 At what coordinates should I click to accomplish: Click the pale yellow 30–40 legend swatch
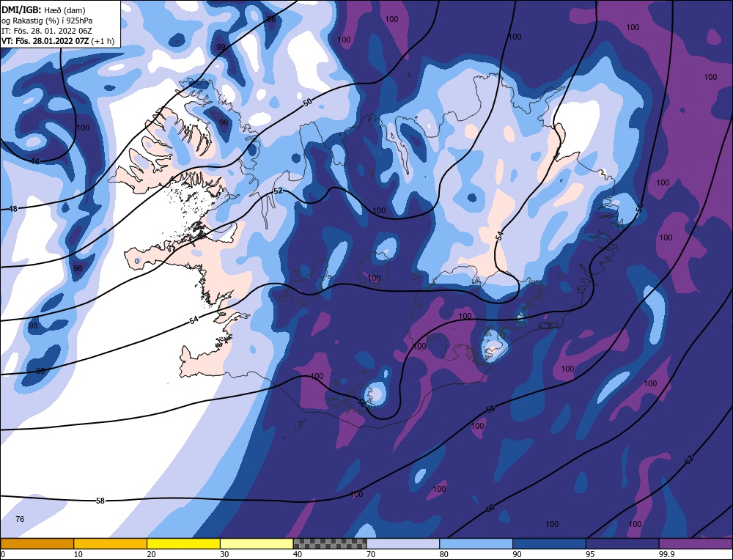257,544
